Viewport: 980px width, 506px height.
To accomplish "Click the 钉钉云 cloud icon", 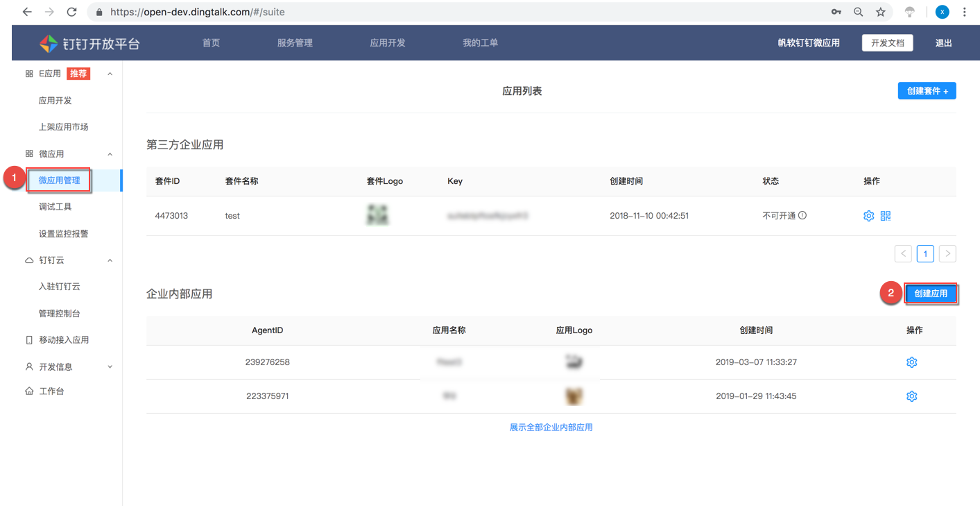I will [x=29, y=260].
